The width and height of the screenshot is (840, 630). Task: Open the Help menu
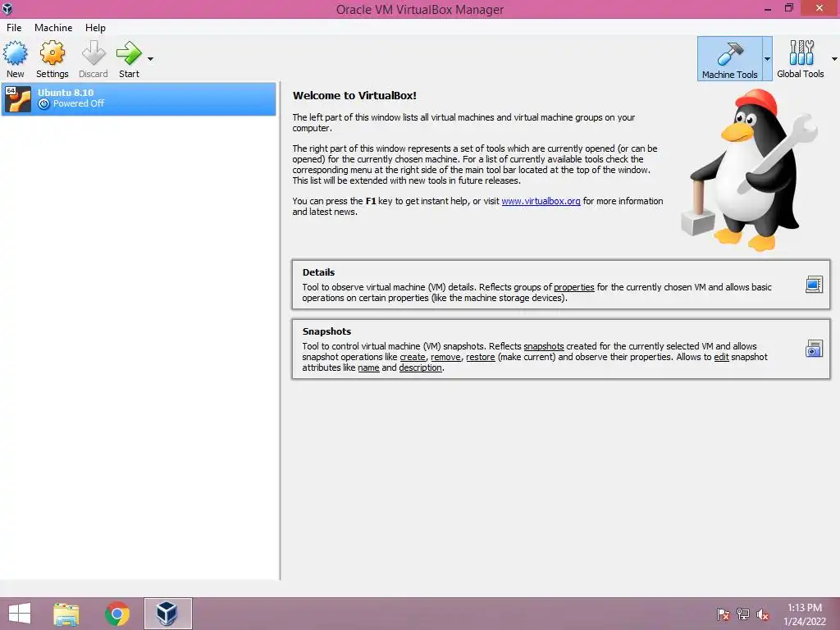pos(95,28)
